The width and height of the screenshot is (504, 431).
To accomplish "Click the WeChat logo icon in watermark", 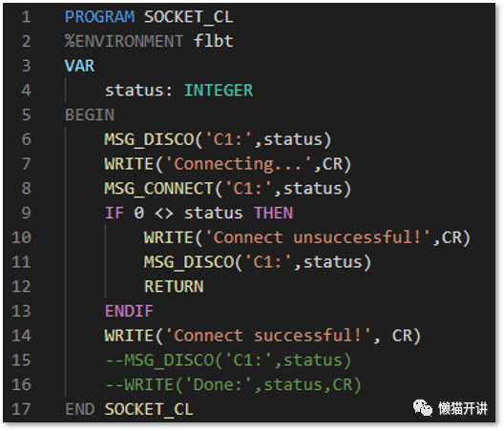I will pyautogui.click(x=422, y=408).
